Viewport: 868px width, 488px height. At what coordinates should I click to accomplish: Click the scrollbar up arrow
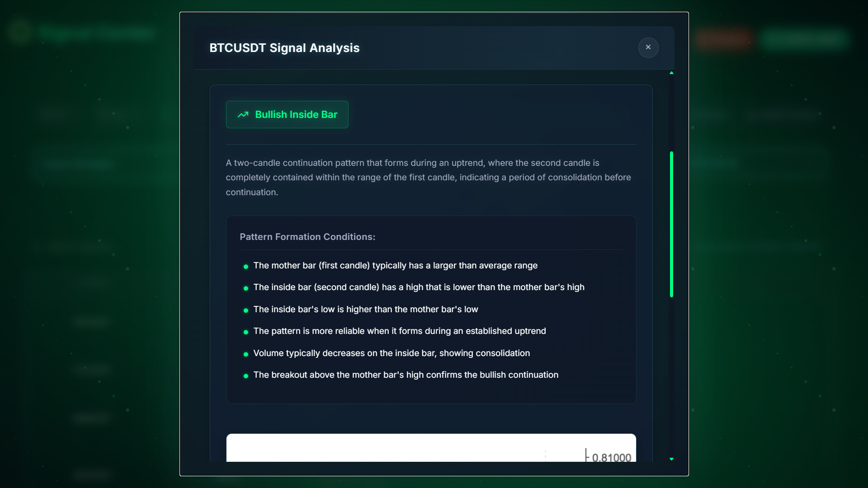coord(671,73)
